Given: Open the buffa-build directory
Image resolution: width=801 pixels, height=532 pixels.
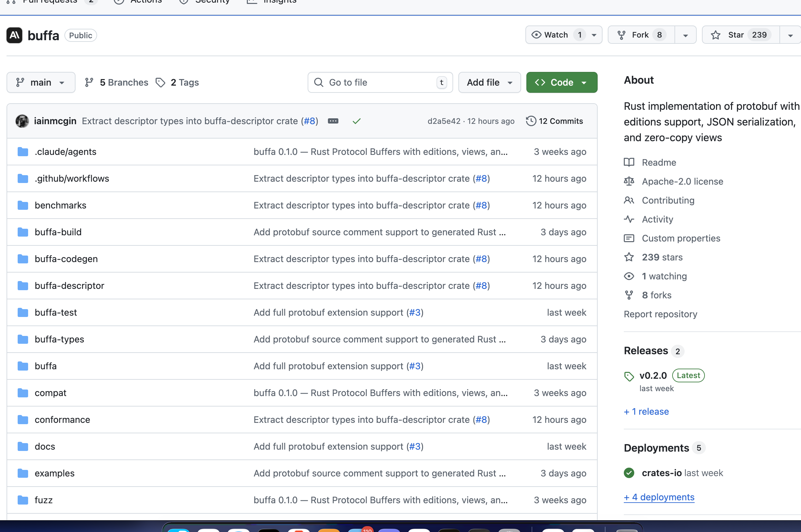Looking at the screenshot, I should click(x=58, y=232).
